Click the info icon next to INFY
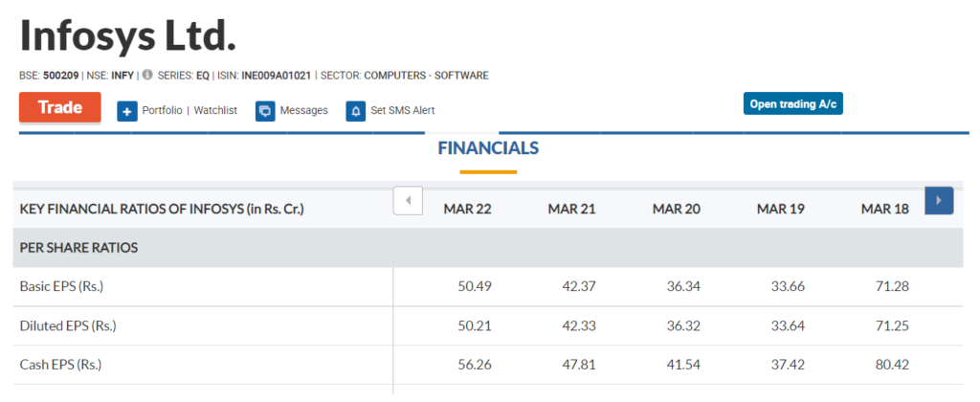This screenshot has height=402, width=980. [146, 75]
